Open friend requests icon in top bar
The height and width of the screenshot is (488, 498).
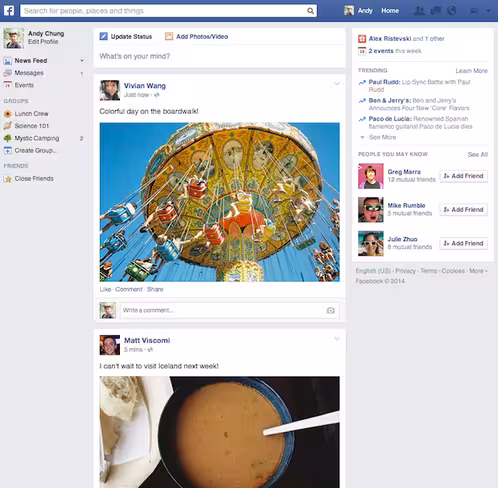point(419,11)
